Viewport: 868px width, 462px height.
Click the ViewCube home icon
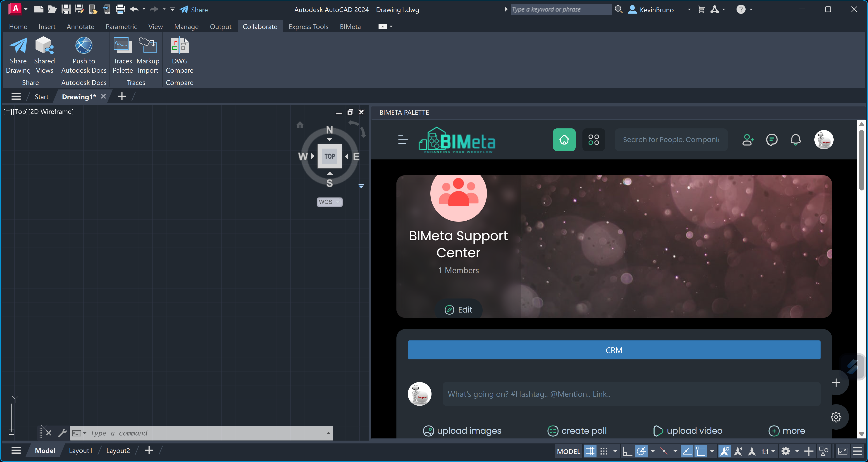click(x=300, y=125)
